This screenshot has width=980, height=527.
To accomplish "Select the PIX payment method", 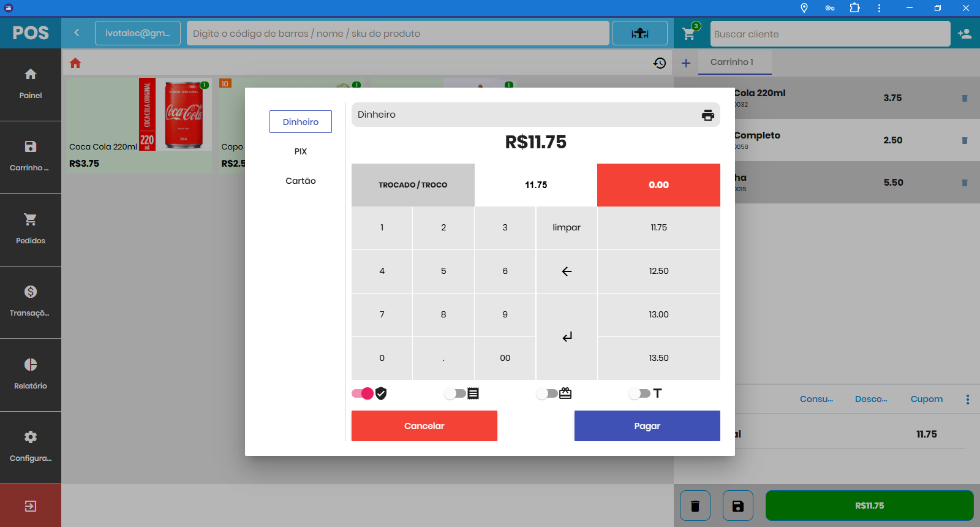I will pyautogui.click(x=300, y=151).
